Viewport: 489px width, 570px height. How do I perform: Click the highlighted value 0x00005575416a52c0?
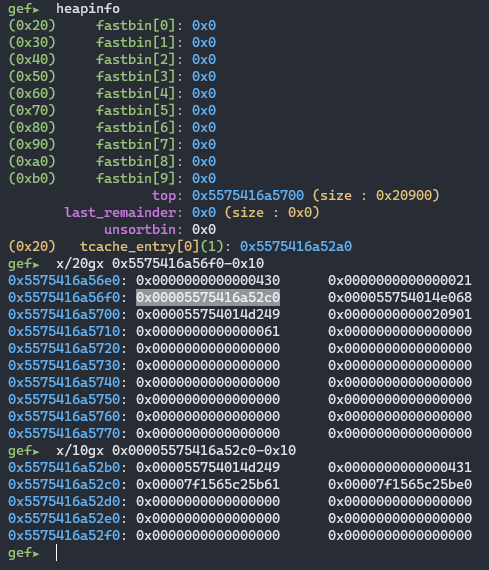tap(208, 297)
